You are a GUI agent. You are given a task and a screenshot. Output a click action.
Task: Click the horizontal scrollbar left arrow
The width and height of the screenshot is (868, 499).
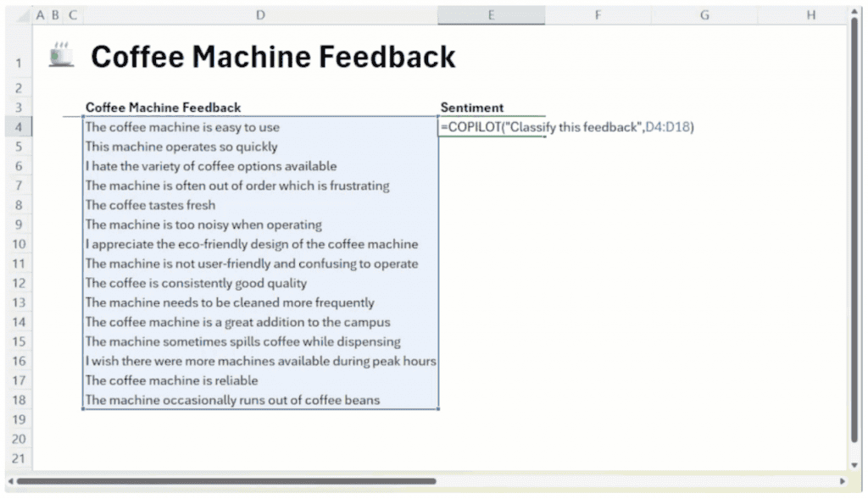[x=10, y=481]
